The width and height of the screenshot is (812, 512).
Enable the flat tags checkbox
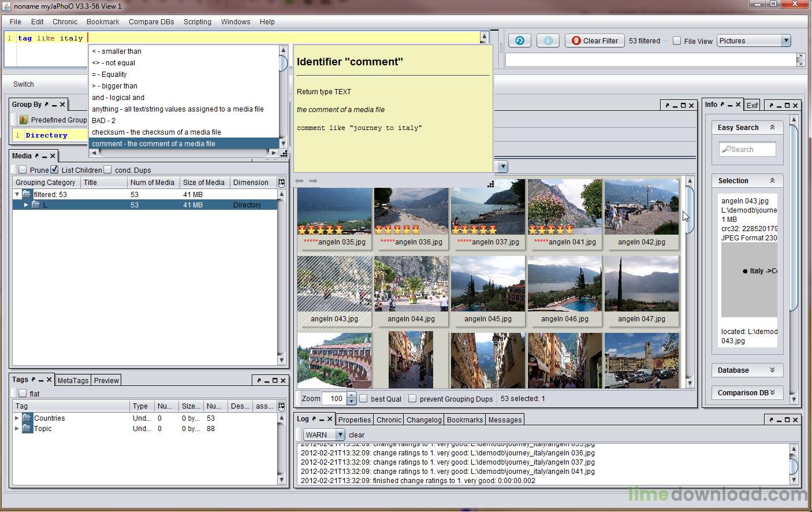[23, 393]
